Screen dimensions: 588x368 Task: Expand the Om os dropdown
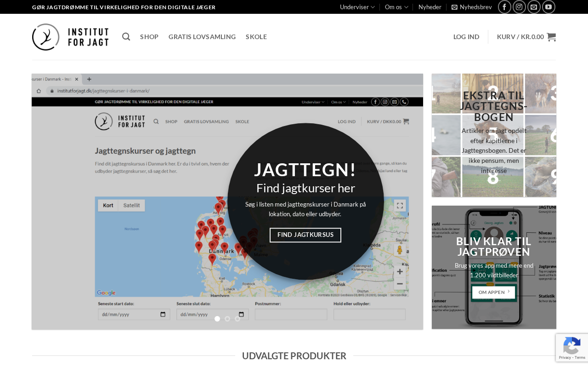point(396,7)
